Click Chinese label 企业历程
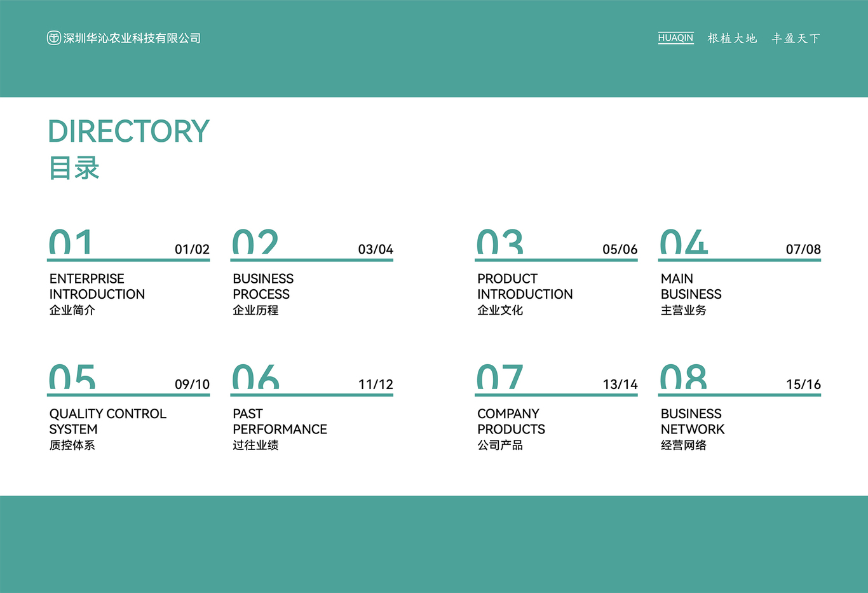The height and width of the screenshot is (593, 868). [x=255, y=310]
